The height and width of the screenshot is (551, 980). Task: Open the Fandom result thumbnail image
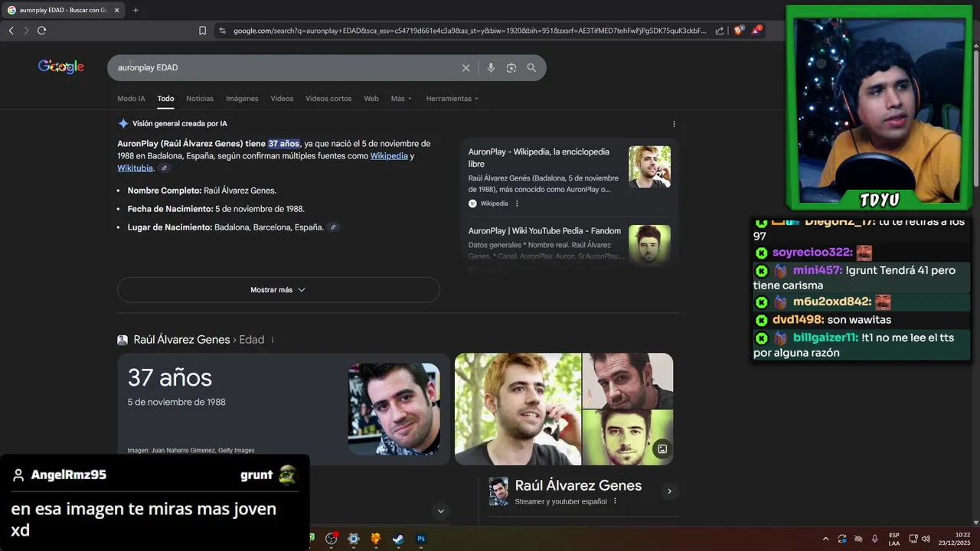pyautogui.click(x=649, y=244)
